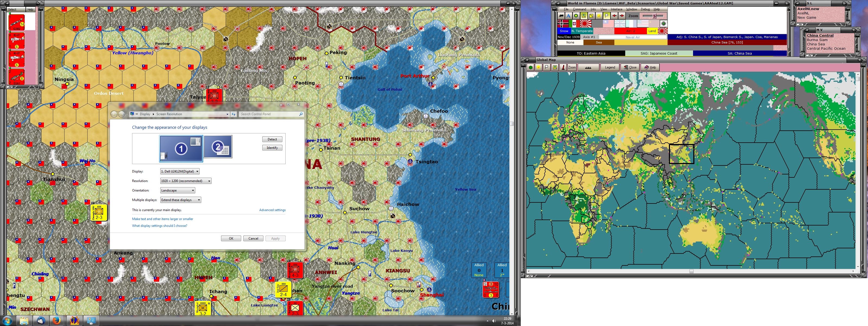The height and width of the screenshot is (326, 868).
Task: Open the Resolution dropdown
Action: pos(186,181)
